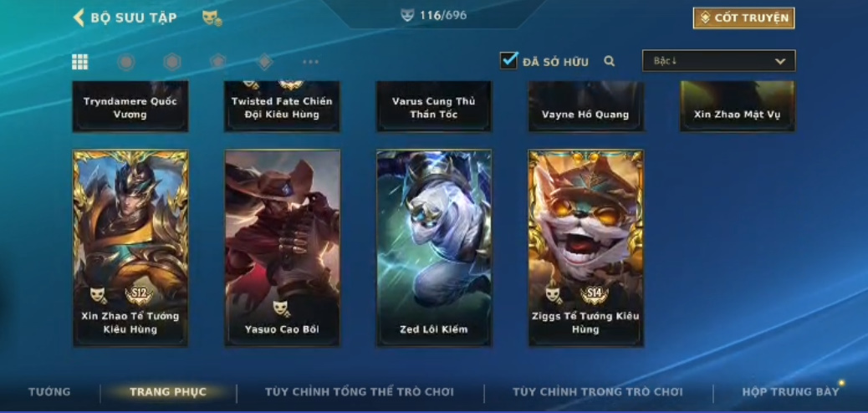Open Xin Zhao Tể Tướng Kiêu Hùng skin
868x413 pixels.
(130, 248)
